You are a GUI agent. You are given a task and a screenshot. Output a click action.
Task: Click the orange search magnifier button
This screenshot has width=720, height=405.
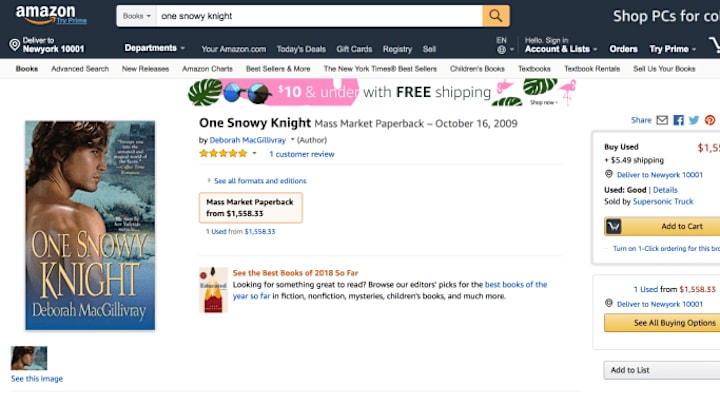point(495,16)
